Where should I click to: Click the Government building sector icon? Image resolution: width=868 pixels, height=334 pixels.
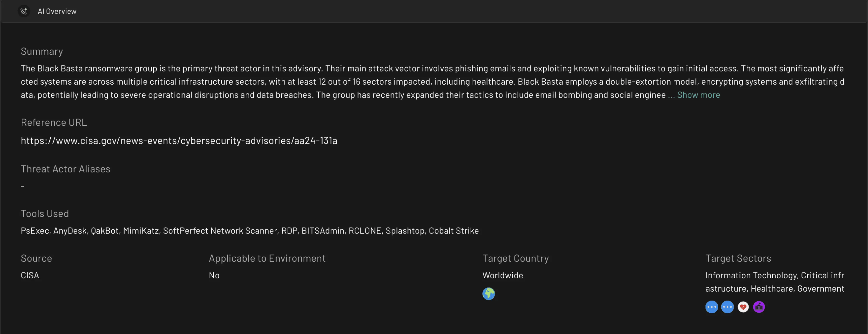tap(759, 307)
